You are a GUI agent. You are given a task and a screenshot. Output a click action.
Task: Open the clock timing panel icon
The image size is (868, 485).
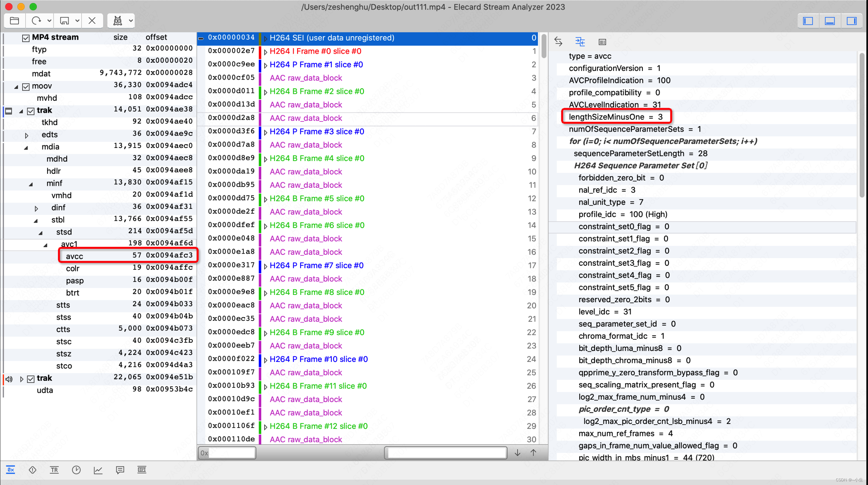(x=76, y=469)
